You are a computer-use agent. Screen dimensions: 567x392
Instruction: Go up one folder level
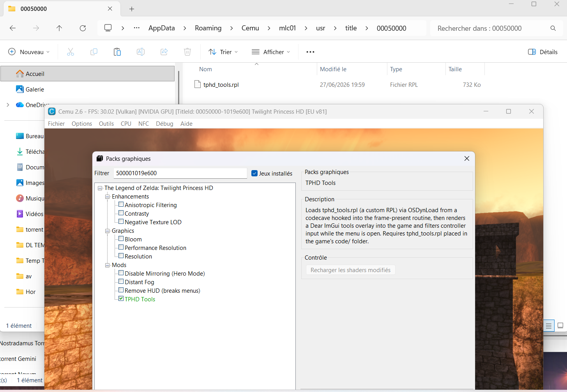(59, 28)
